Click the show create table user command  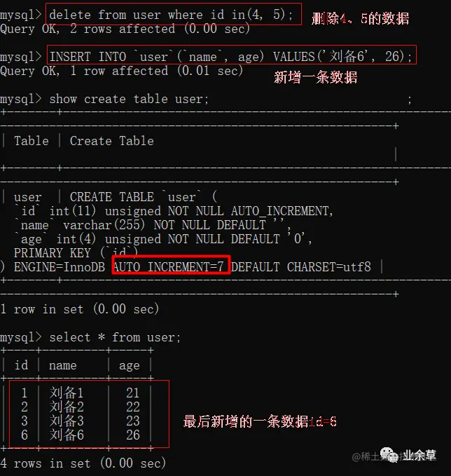click(x=129, y=99)
